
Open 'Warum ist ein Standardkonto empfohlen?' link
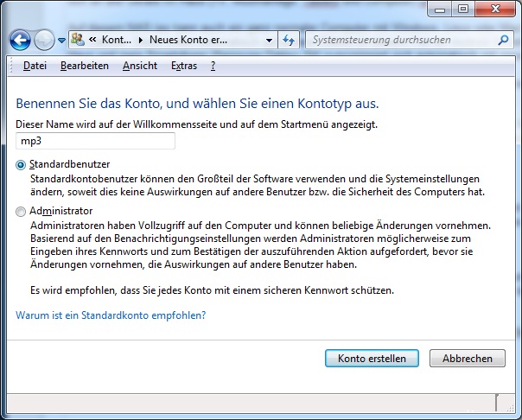tap(111, 315)
